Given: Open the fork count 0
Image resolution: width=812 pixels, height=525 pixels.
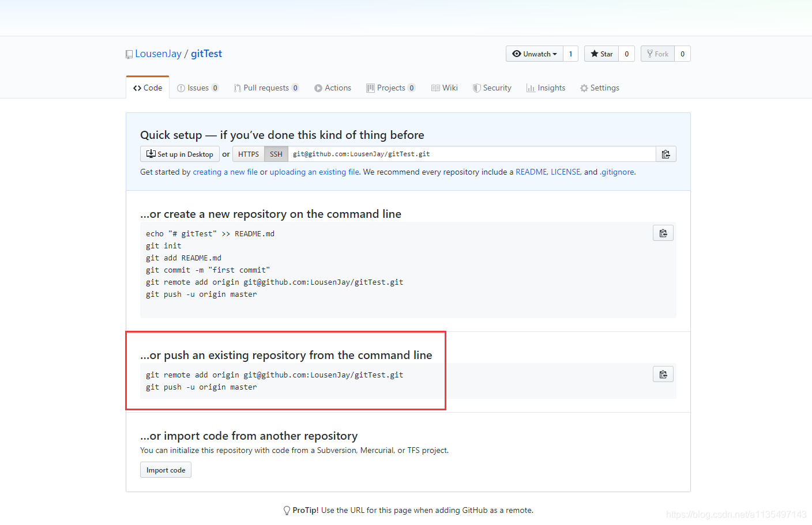Looking at the screenshot, I should point(682,54).
